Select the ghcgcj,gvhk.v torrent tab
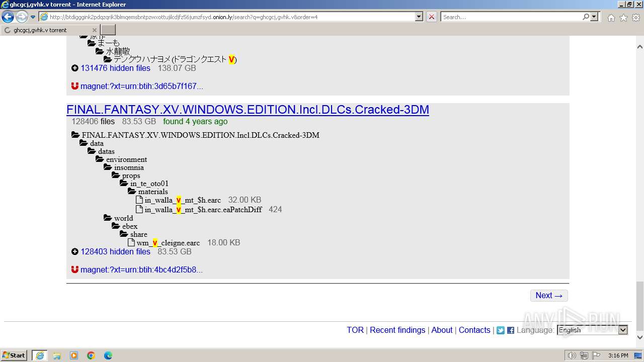This screenshot has height=362, width=644. click(50, 30)
